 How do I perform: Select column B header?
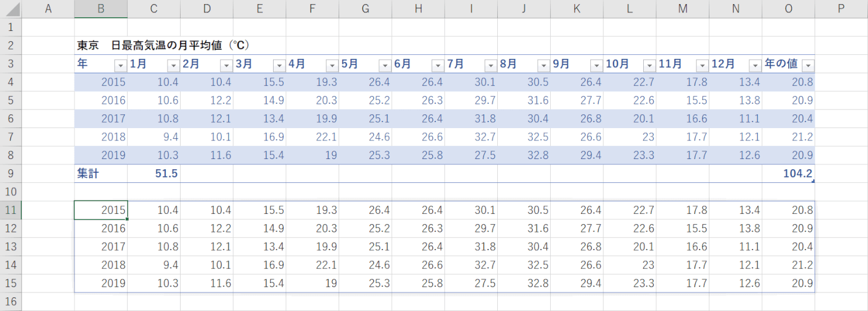[101, 9]
